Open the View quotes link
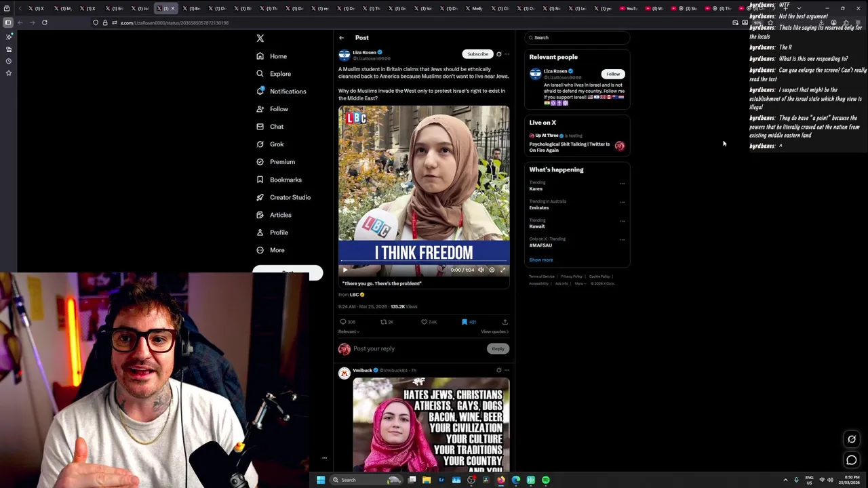This screenshot has width=868, height=488. [494, 331]
